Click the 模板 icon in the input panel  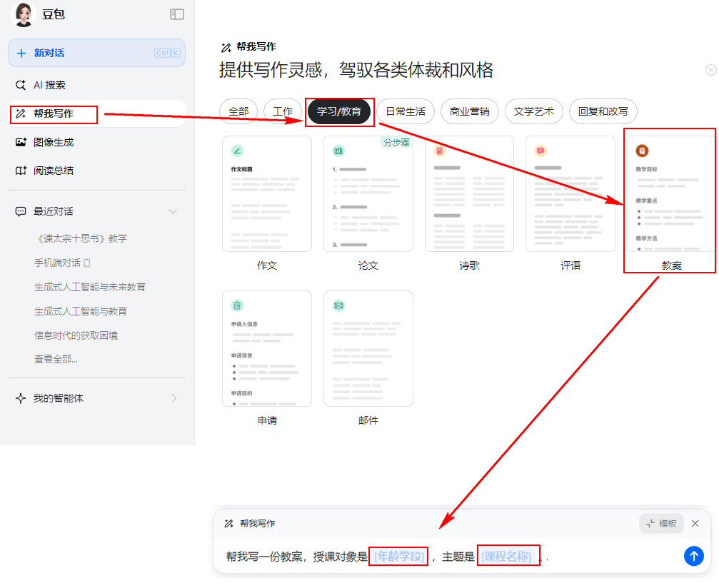click(660, 523)
